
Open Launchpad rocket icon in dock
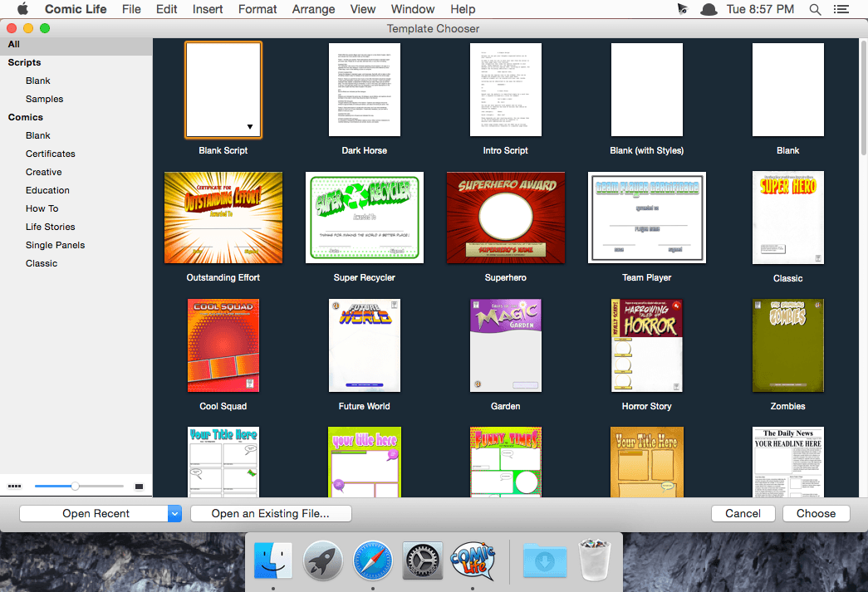[x=323, y=560]
